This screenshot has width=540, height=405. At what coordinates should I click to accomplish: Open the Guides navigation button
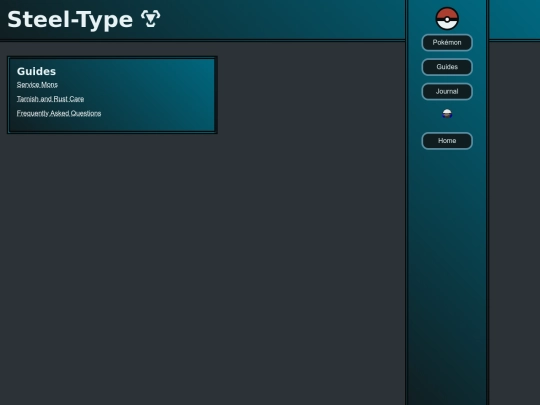coord(447,67)
